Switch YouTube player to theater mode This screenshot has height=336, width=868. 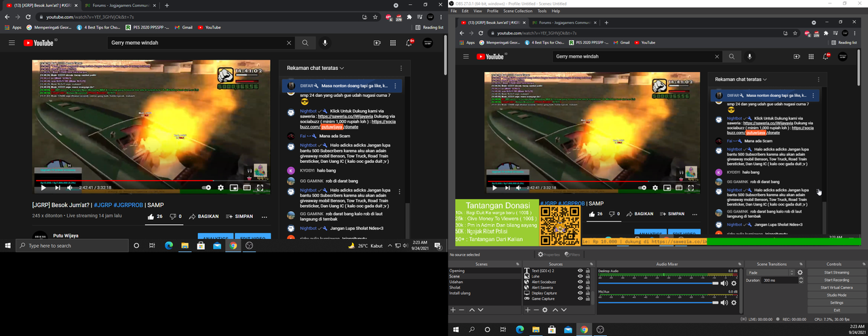pyautogui.click(x=247, y=187)
